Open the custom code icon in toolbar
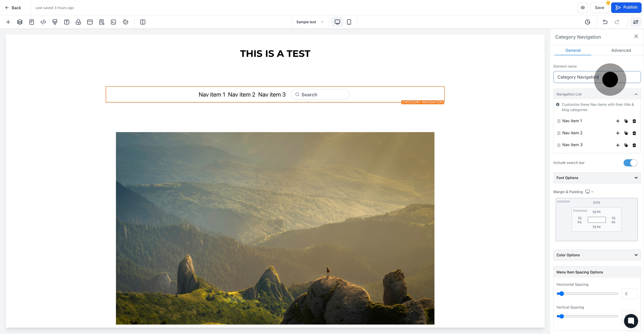The image size is (644, 334). (x=43, y=22)
